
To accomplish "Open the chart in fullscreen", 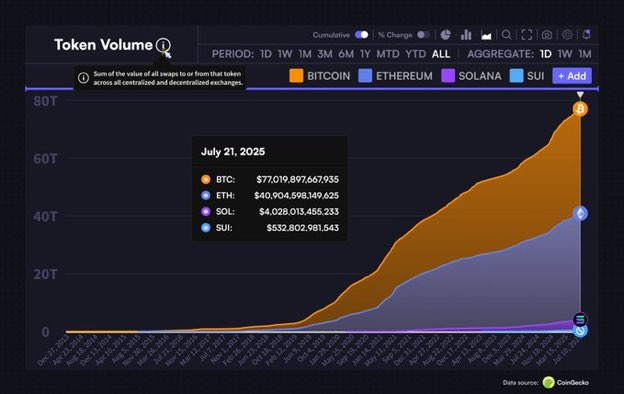I will pos(526,35).
